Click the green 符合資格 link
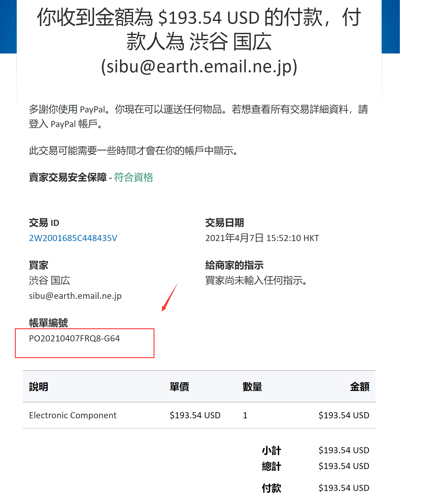 click(133, 177)
